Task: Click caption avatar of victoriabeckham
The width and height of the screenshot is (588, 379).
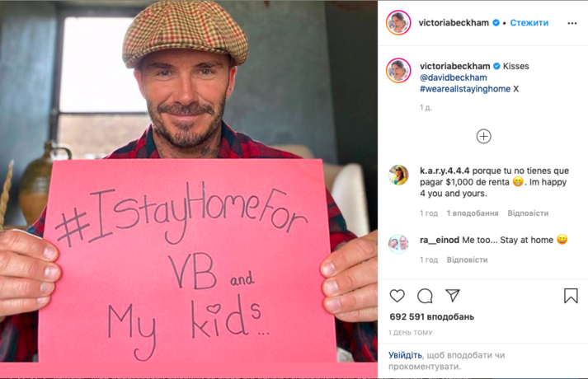Action: pyautogui.click(x=398, y=70)
